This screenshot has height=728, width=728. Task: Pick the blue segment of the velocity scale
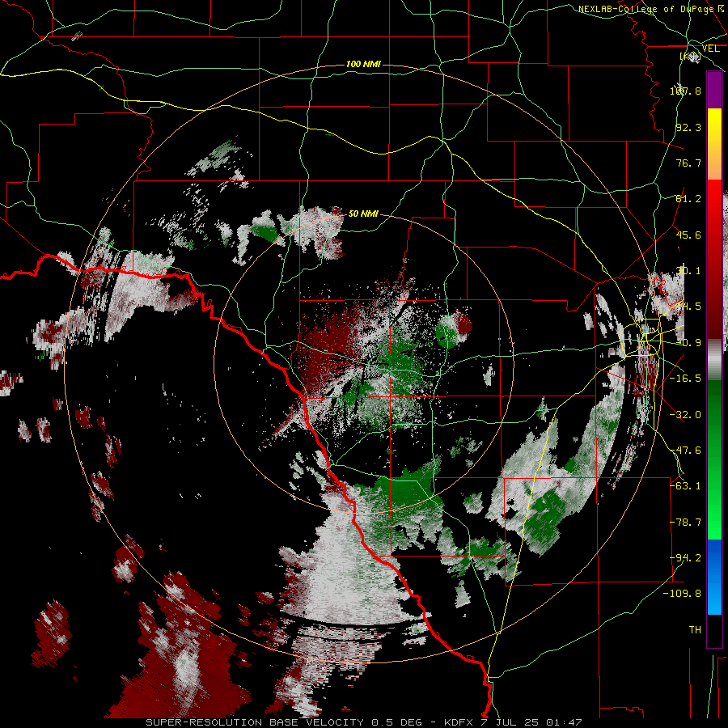[x=714, y=557]
